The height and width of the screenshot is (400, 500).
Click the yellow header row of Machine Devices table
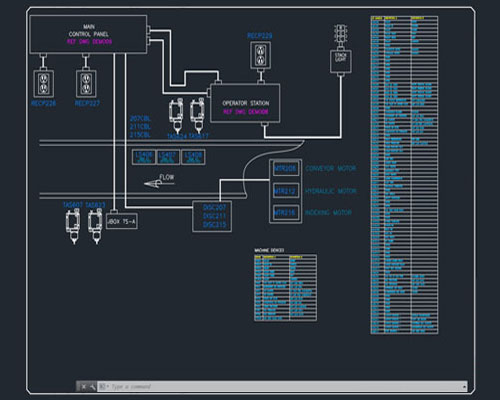285,257
